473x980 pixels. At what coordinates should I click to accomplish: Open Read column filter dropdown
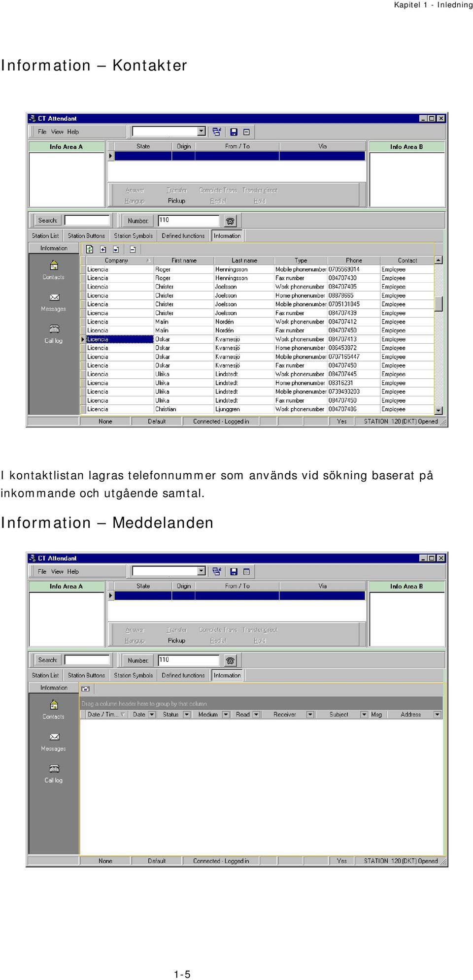[x=256, y=715]
